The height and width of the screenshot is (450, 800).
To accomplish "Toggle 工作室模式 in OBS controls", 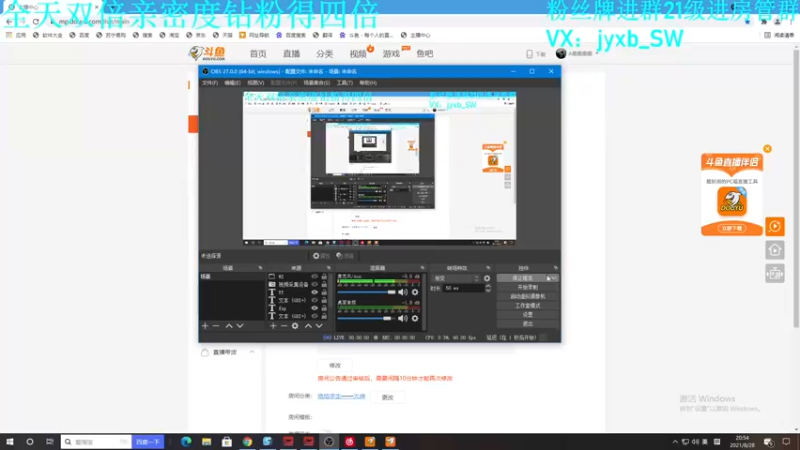I will pyautogui.click(x=527, y=306).
